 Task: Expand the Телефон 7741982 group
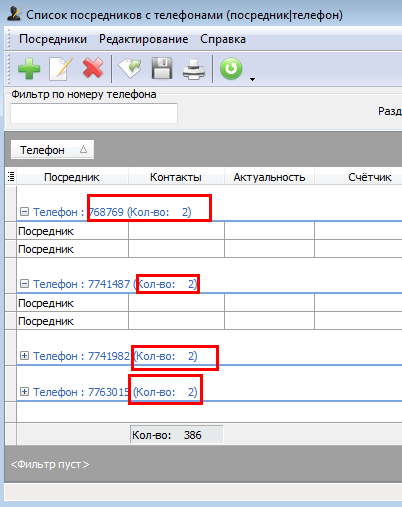point(24,355)
